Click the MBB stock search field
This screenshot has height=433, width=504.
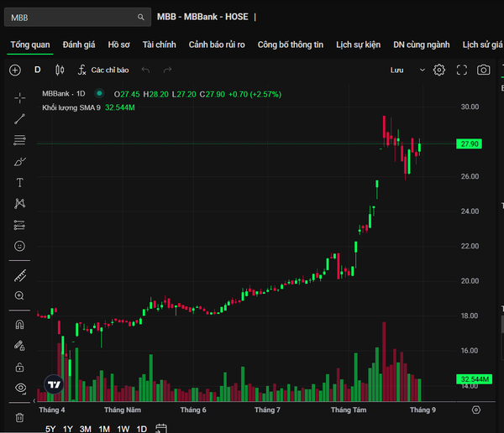[x=77, y=17]
